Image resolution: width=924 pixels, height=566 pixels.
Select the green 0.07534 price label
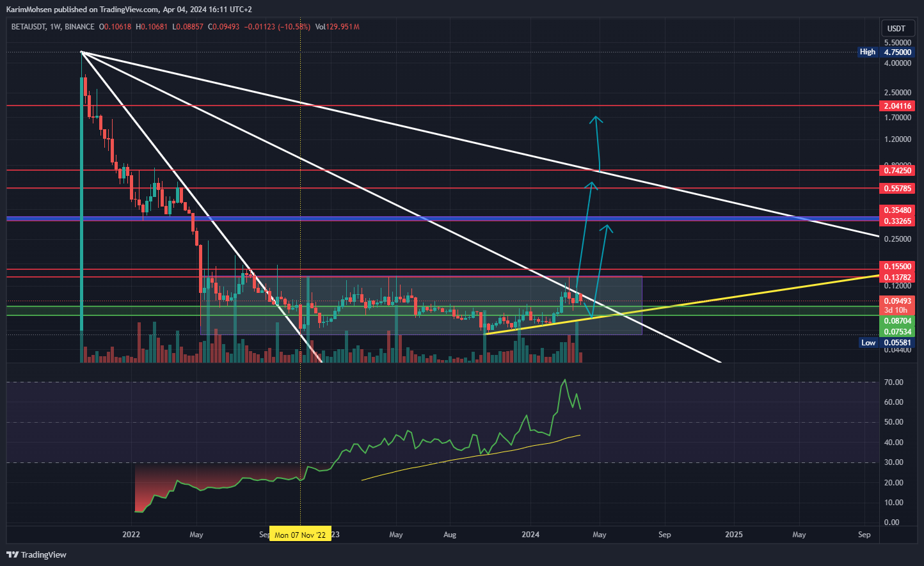897,332
